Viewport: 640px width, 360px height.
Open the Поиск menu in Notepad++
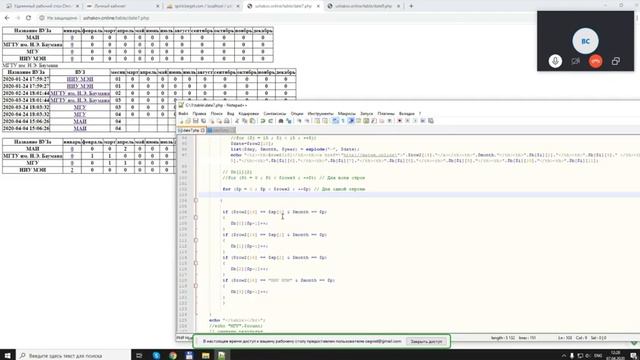pyautogui.click(x=217, y=113)
